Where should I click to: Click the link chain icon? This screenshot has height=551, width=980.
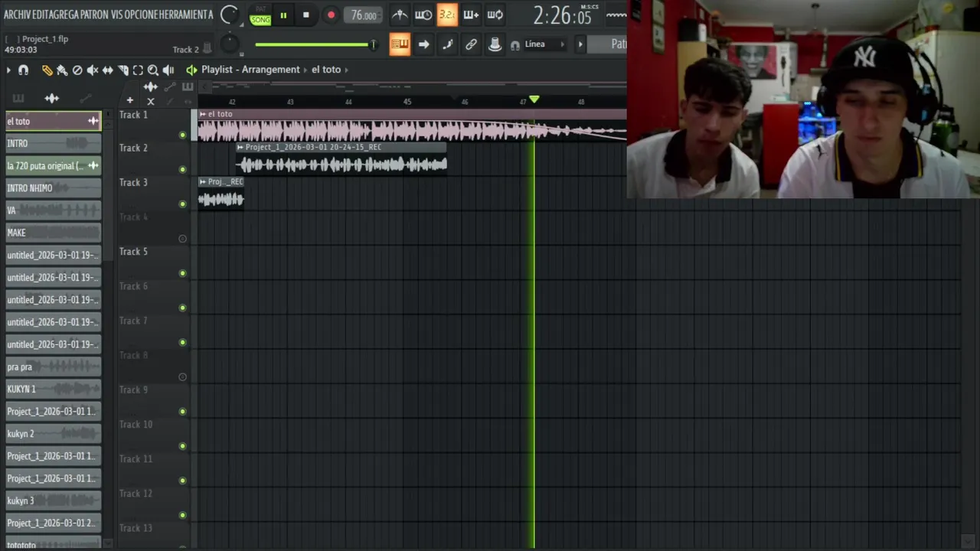point(471,44)
